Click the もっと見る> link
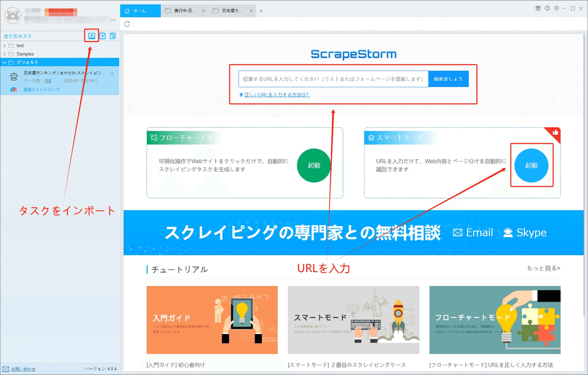 point(543,268)
